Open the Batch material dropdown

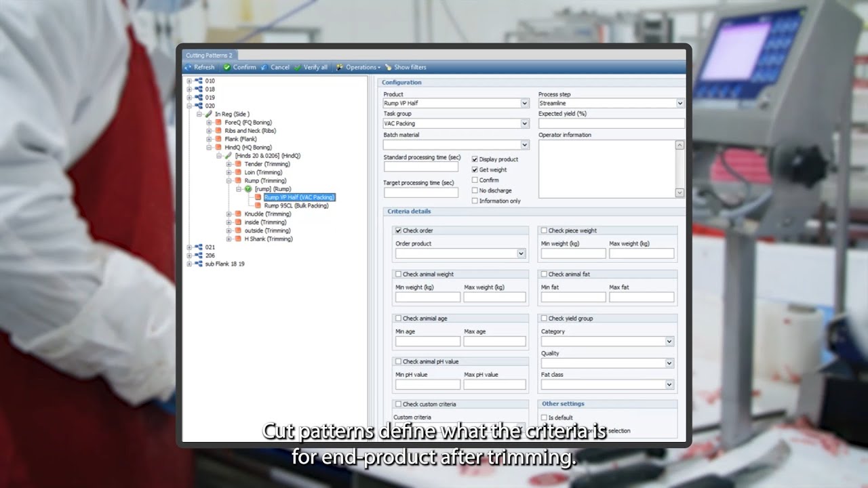524,144
